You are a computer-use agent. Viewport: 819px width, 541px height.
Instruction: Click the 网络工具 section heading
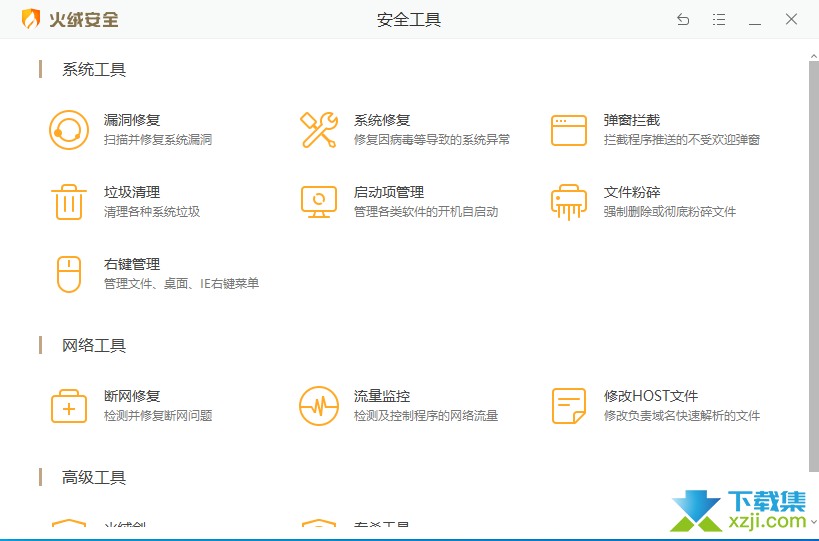click(x=94, y=345)
